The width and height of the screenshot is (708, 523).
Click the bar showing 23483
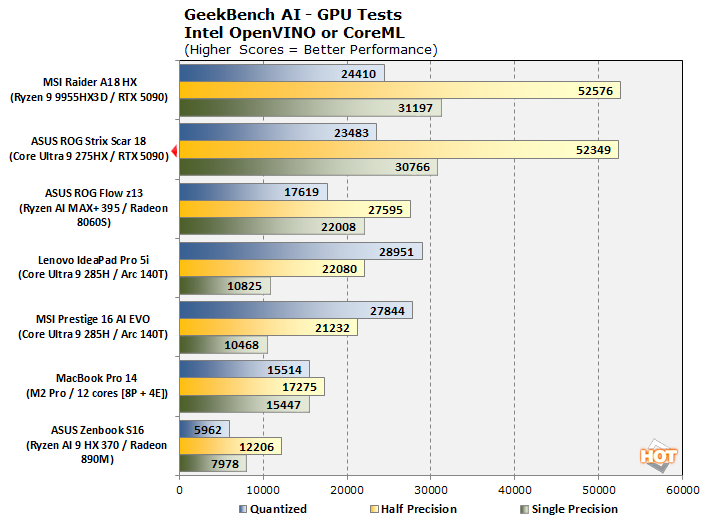[278, 132]
